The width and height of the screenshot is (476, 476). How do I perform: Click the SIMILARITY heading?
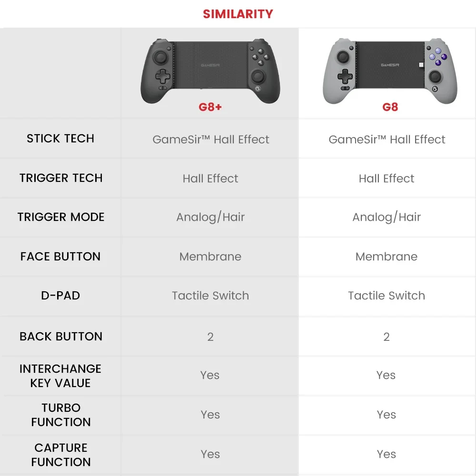tap(238, 14)
